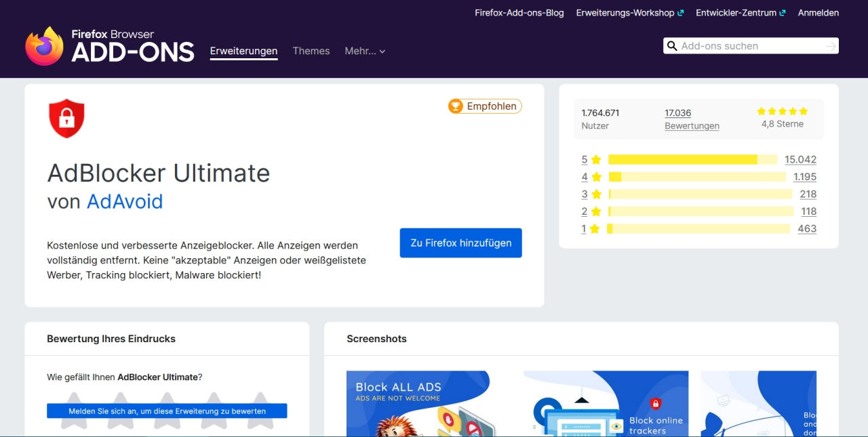Click the 2-star rating bar
This screenshot has width=868, height=437.
701,211
